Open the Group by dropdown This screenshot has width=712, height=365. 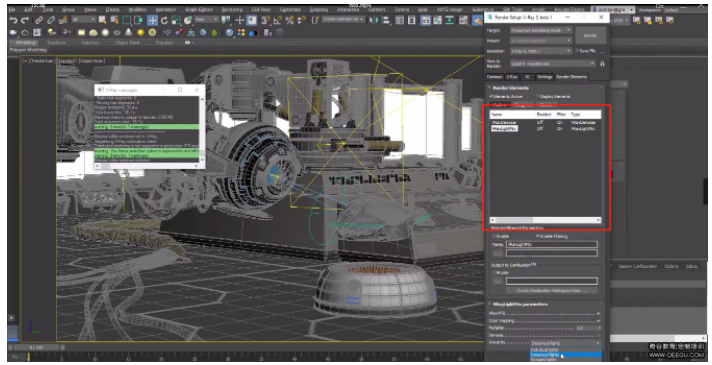point(566,343)
